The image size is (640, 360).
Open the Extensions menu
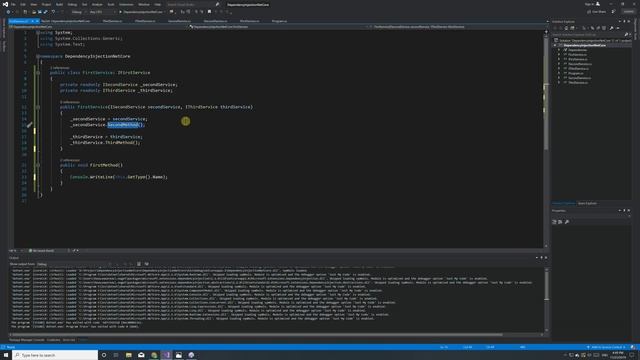[x=126, y=4]
